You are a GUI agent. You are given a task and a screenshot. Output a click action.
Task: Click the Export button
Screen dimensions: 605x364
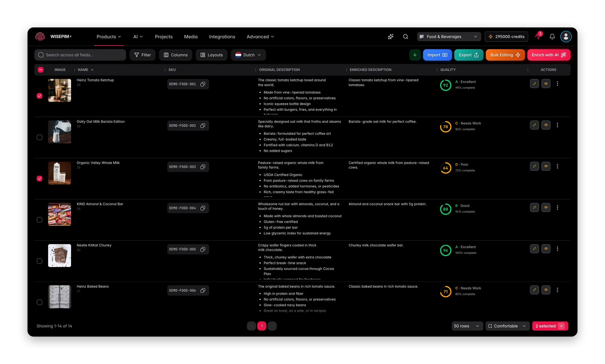[x=469, y=55]
